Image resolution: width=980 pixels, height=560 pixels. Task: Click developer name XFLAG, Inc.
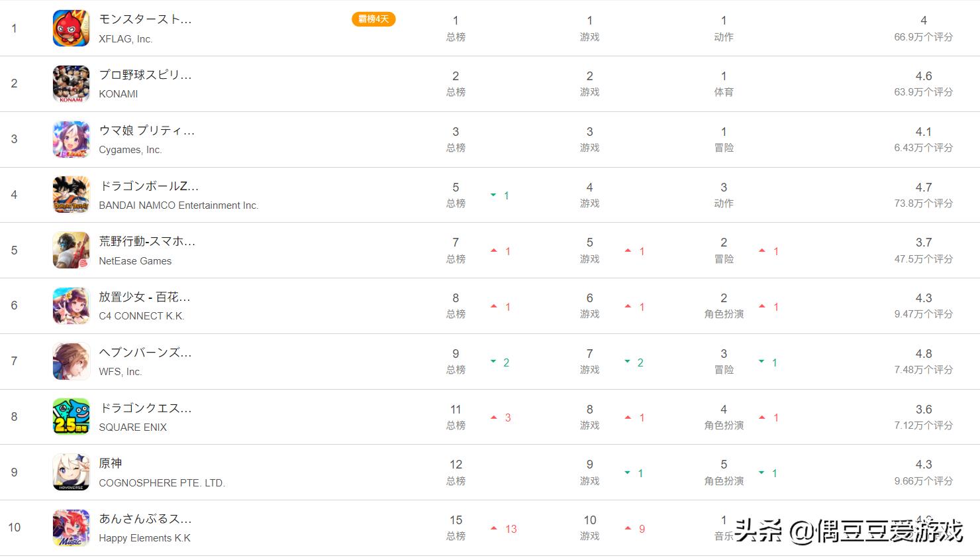[x=126, y=39]
